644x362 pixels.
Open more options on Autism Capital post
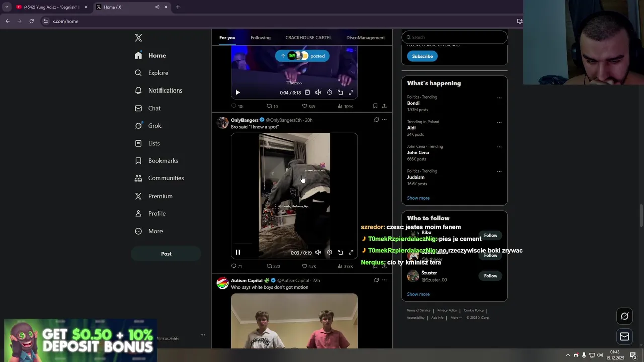[x=384, y=280]
